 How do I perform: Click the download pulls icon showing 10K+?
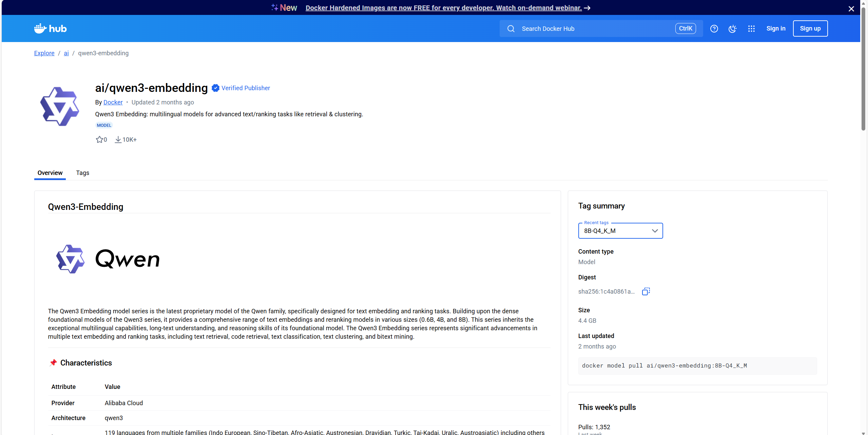pos(118,139)
